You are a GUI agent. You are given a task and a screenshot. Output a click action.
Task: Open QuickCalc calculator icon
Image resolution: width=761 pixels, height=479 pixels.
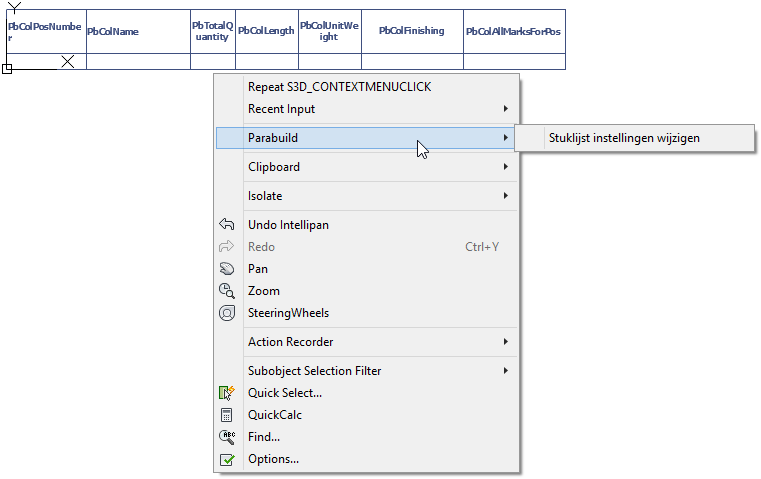pyautogui.click(x=227, y=415)
